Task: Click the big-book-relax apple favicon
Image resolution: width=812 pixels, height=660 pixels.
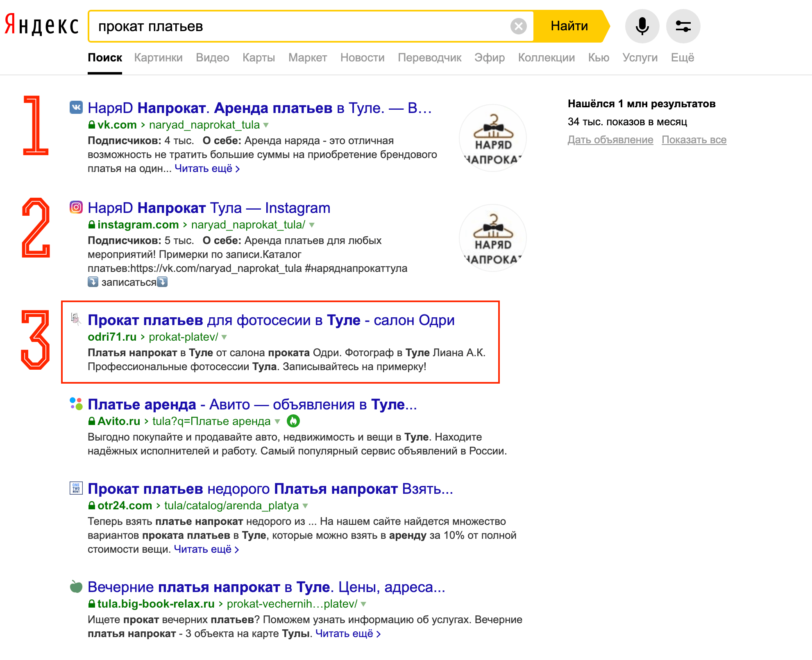Action: point(76,587)
